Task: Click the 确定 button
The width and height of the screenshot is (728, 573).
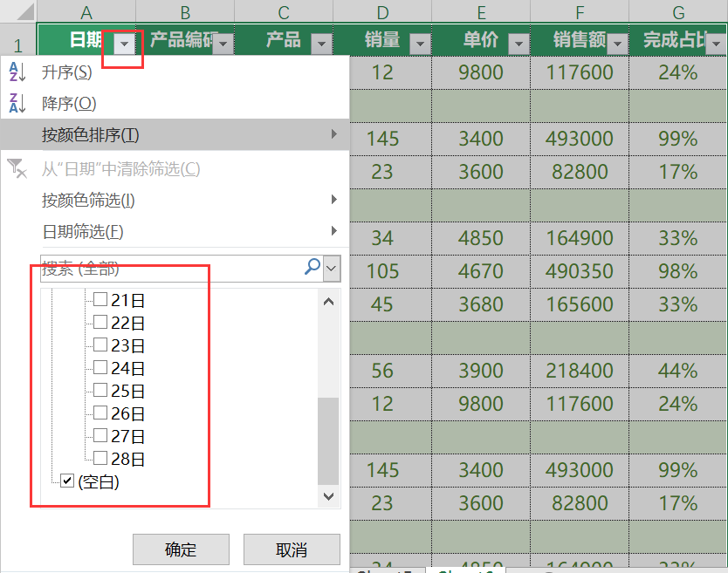Action: click(x=181, y=549)
